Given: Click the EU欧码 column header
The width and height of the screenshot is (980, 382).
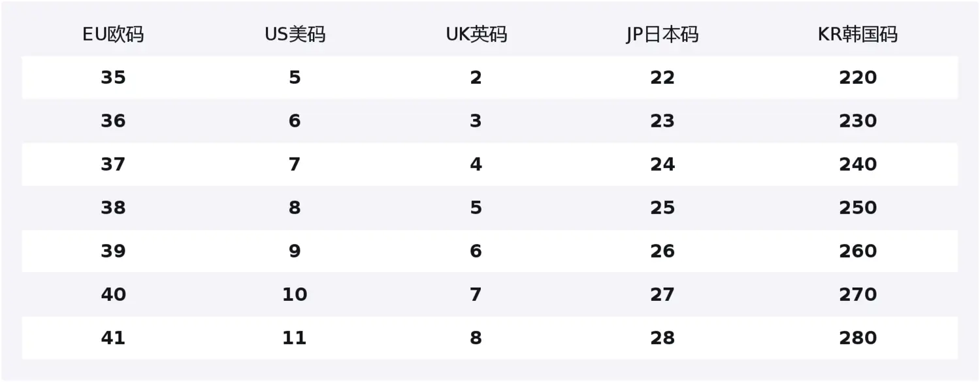Looking at the screenshot, I should click(113, 35).
